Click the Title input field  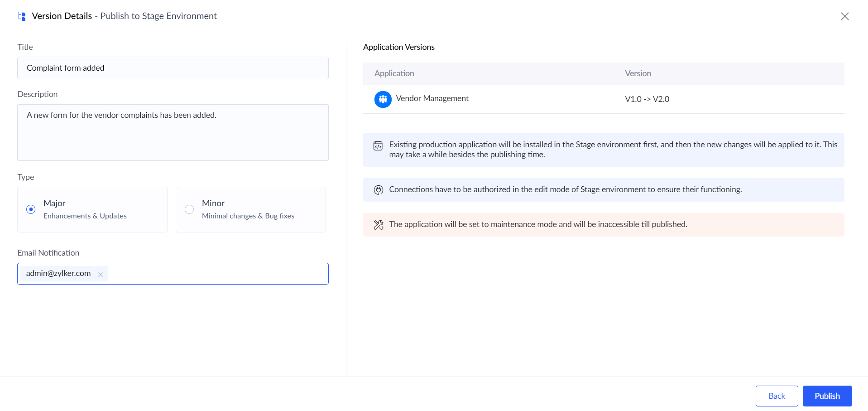[173, 68]
